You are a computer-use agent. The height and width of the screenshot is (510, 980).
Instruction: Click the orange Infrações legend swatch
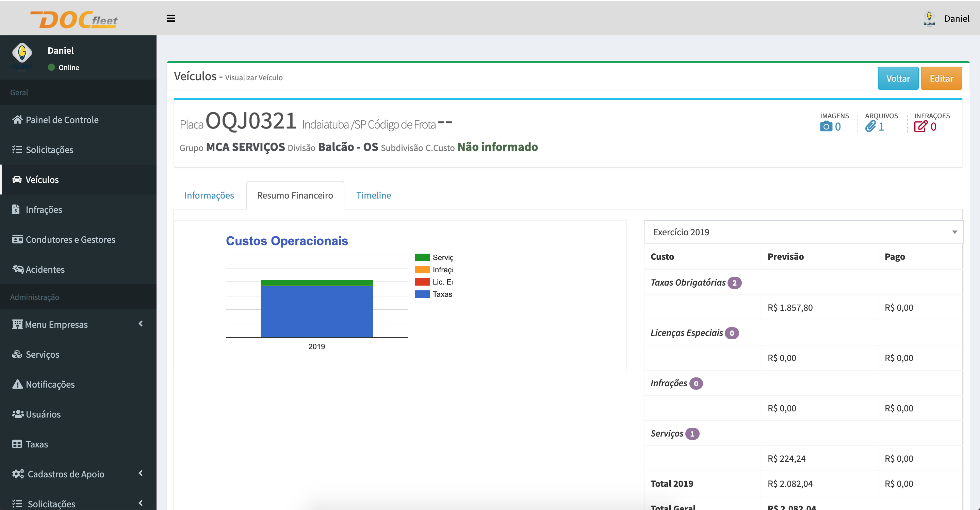(422, 269)
